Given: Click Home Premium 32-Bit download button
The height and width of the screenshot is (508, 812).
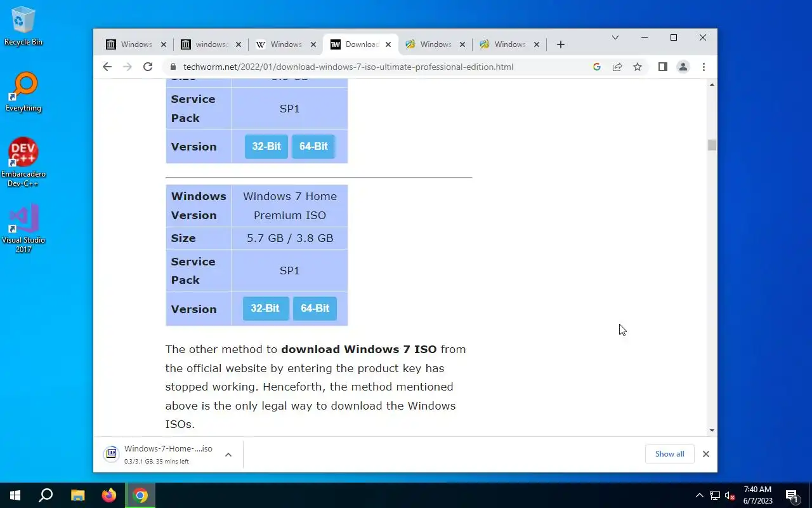Looking at the screenshot, I should click(x=265, y=309).
